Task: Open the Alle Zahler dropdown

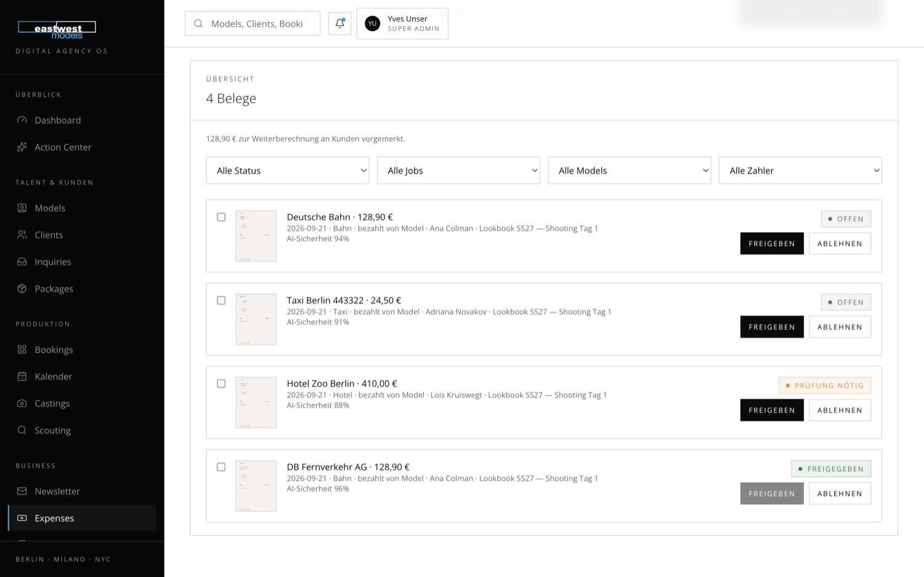Action: [x=800, y=171]
